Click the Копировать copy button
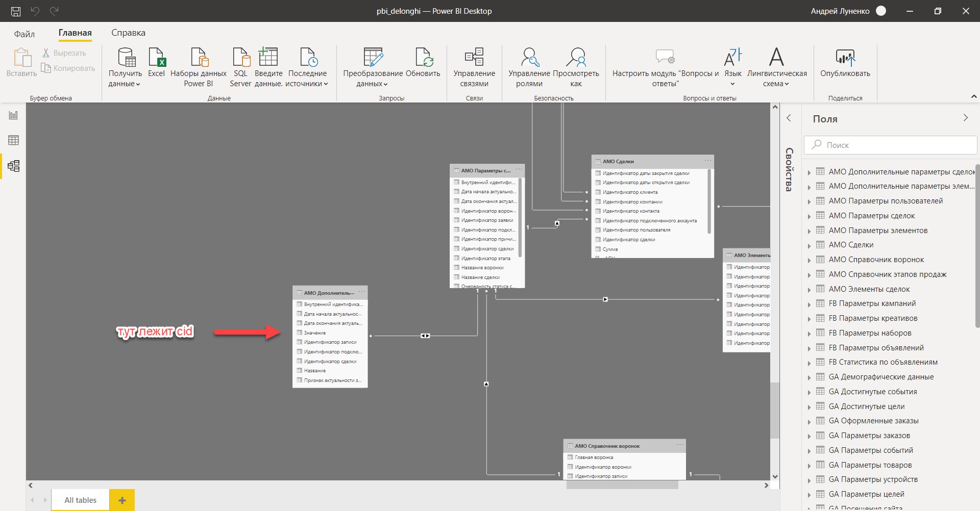 click(68, 68)
